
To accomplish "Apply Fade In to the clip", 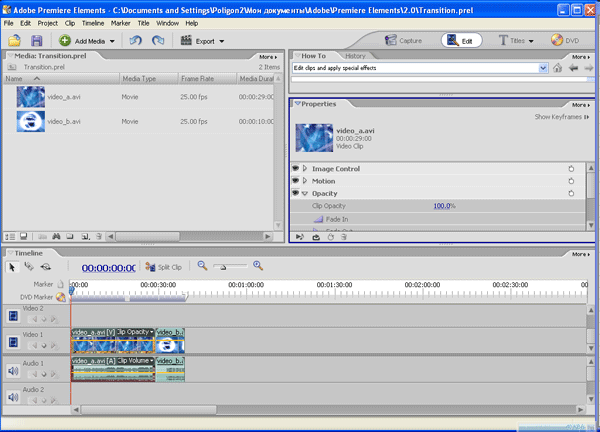I will click(x=331, y=219).
